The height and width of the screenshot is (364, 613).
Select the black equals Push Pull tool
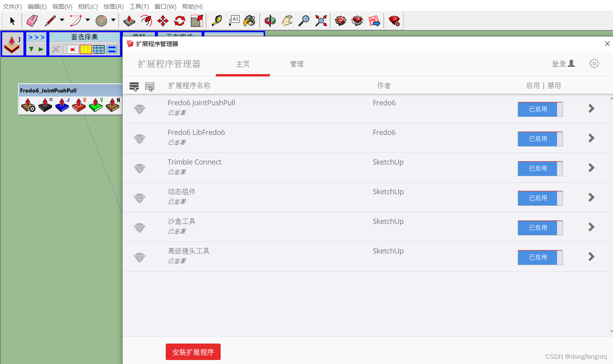[x=45, y=105]
